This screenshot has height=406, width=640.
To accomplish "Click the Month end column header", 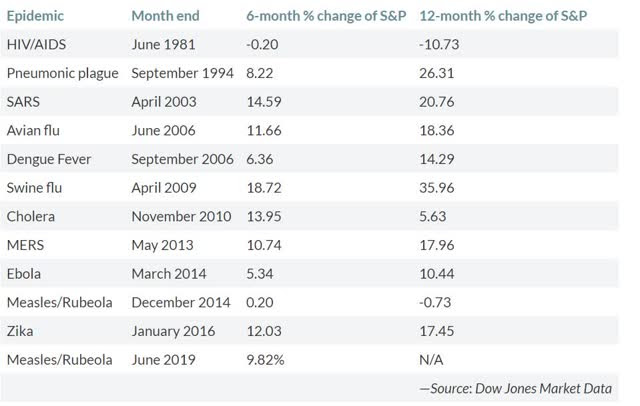I will [x=165, y=17].
